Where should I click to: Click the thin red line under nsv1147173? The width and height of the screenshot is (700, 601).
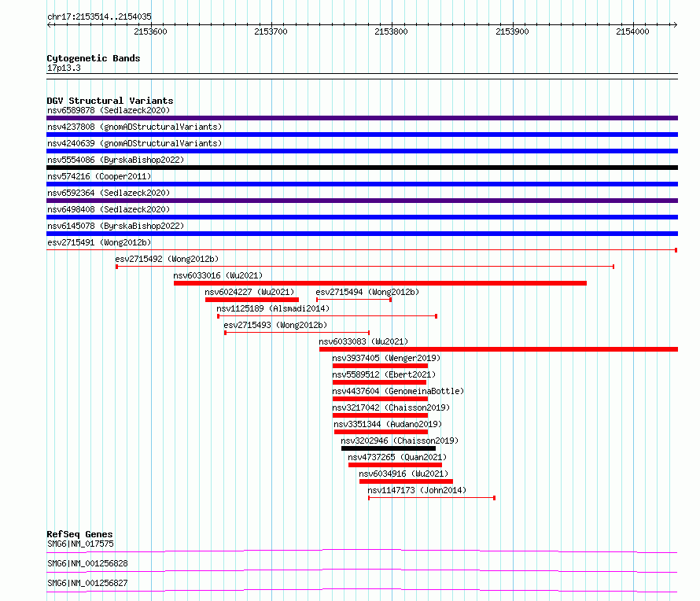tap(432, 498)
